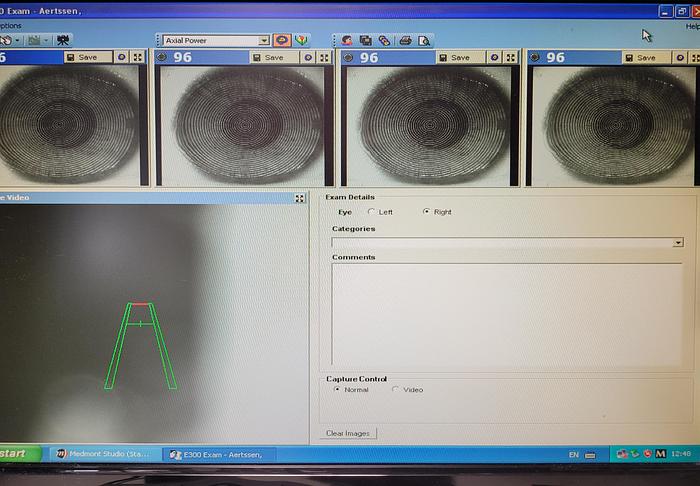
Task: Click the round icon beside Save on the third image
Action: tap(494, 58)
